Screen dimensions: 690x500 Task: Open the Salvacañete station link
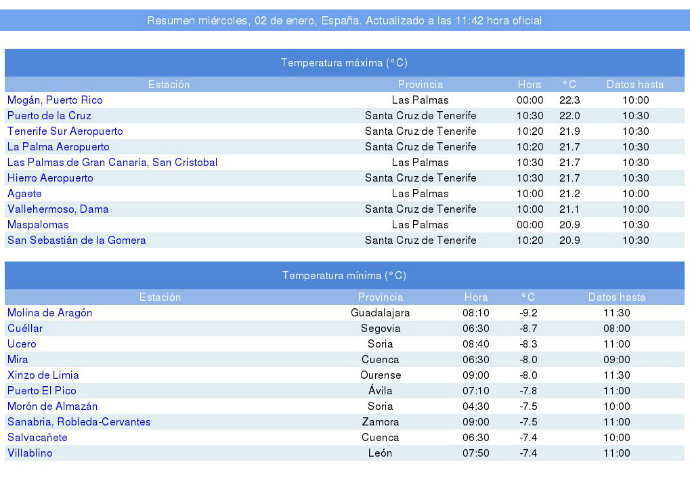coord(37,437)
